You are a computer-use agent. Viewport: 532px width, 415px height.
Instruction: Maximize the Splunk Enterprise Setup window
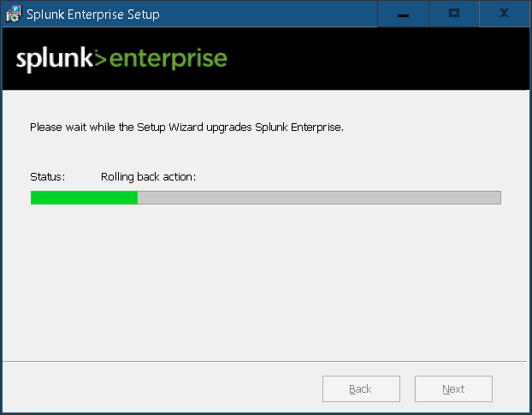coord(454,14)
